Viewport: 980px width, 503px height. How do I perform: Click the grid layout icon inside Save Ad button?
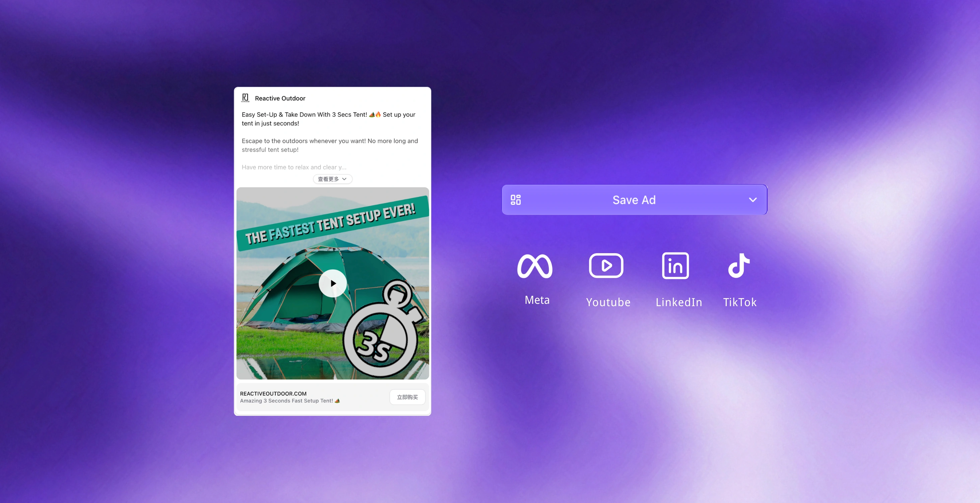(516, 200)
